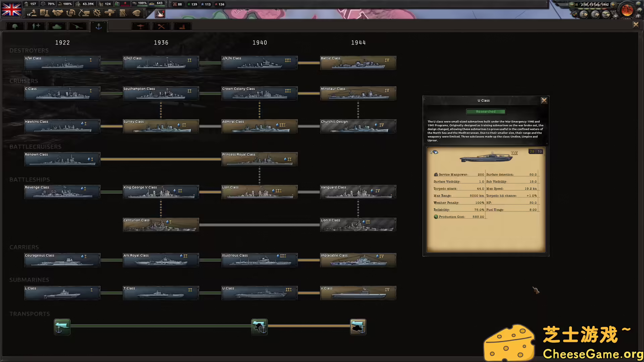This screenshot has width=644, height=362.
Task: Switch to the naval research tab
Action: tap(99, 26)
